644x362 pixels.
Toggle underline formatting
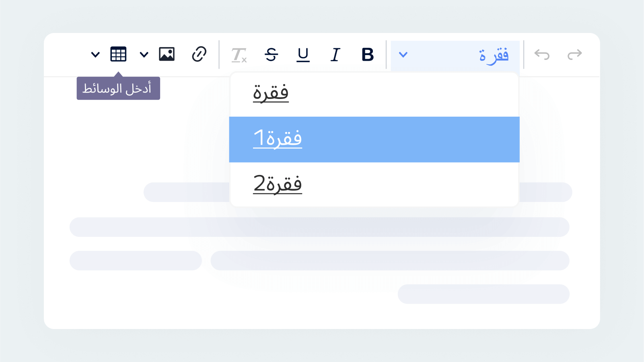(303, 55)
